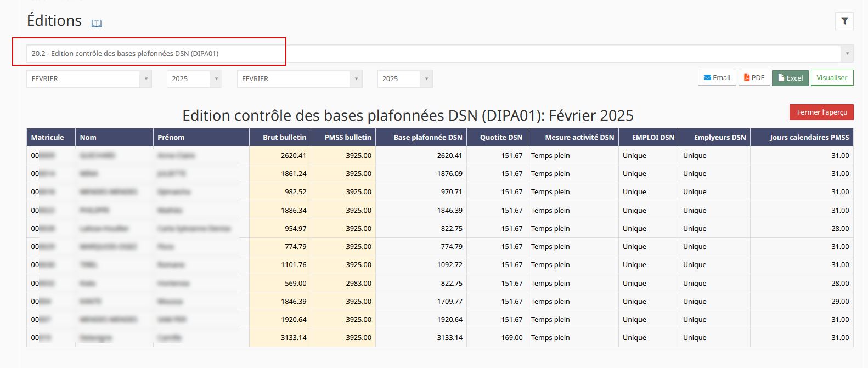Send the report by Email

click(x=717, y=78)
